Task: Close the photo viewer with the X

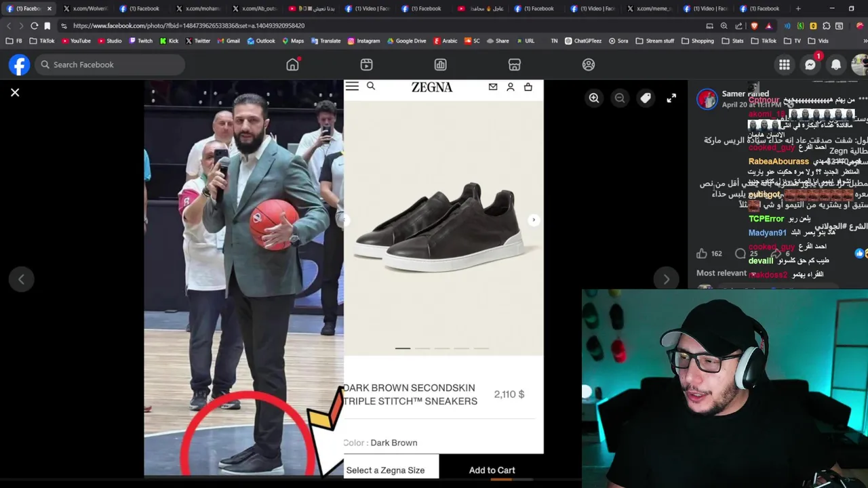Action: coord(15,92)
